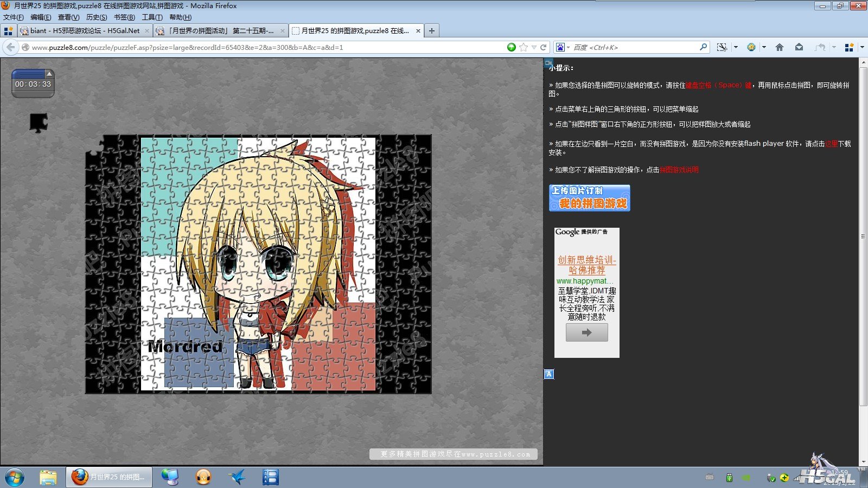The image size is (868, 488).
Task: Bookmark this page with the star icon
Action: point(524,47)
